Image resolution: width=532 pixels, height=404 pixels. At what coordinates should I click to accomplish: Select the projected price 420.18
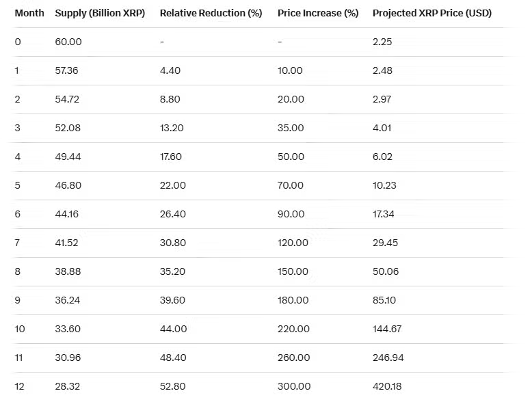(x=387, y=386)
